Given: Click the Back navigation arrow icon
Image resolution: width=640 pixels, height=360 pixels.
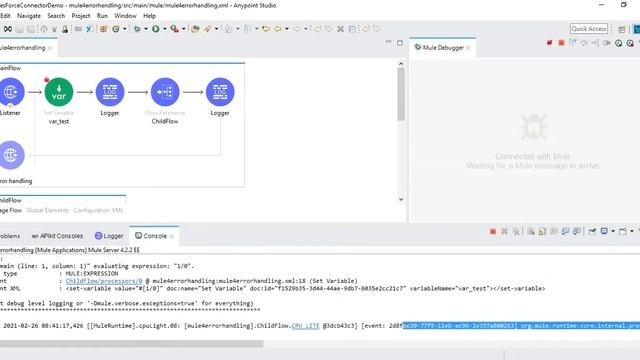Looking at the screenshot, I should 278,29.
